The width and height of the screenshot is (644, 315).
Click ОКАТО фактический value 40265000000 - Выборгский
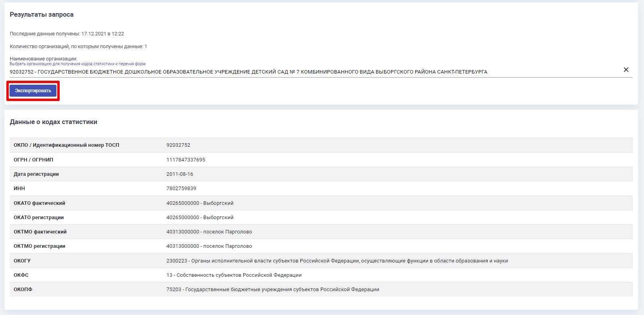(200, 203)
